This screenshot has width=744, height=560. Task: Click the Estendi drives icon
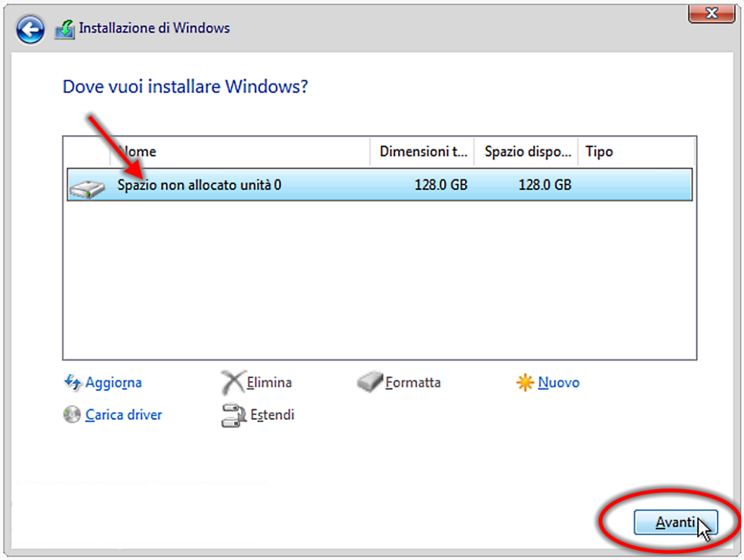point(233,415)
